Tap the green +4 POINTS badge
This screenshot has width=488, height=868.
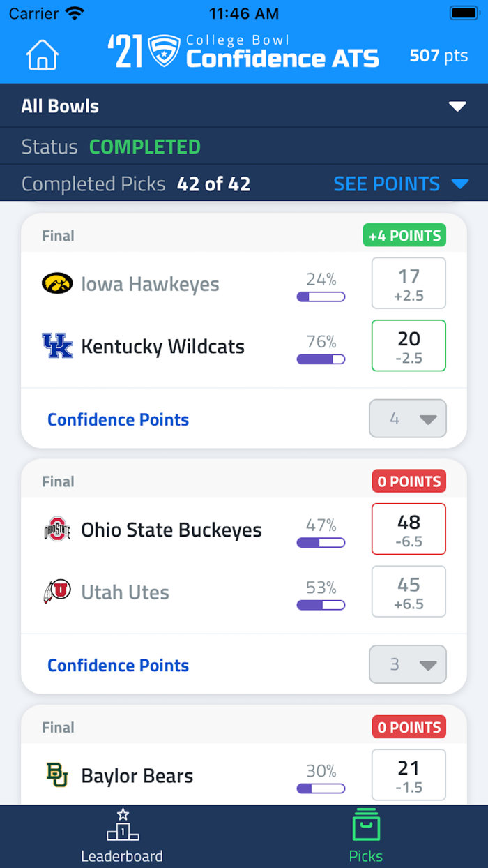pos(404,236)
